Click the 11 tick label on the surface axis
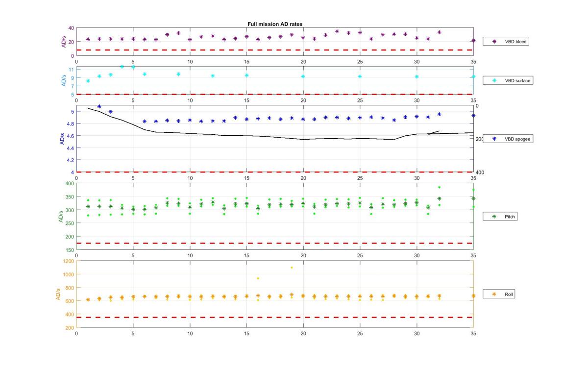This screenshot has width=588, height=368. coord(72,70)
